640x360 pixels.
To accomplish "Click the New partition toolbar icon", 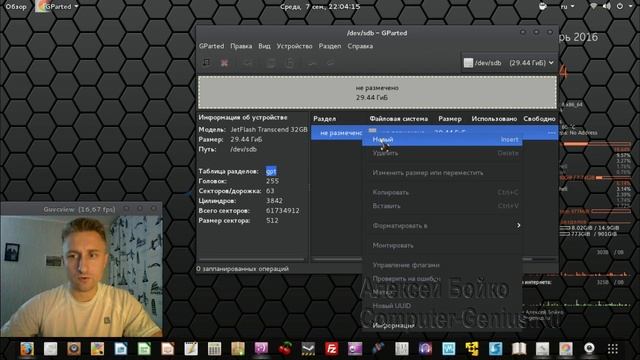I will (207, 62).
